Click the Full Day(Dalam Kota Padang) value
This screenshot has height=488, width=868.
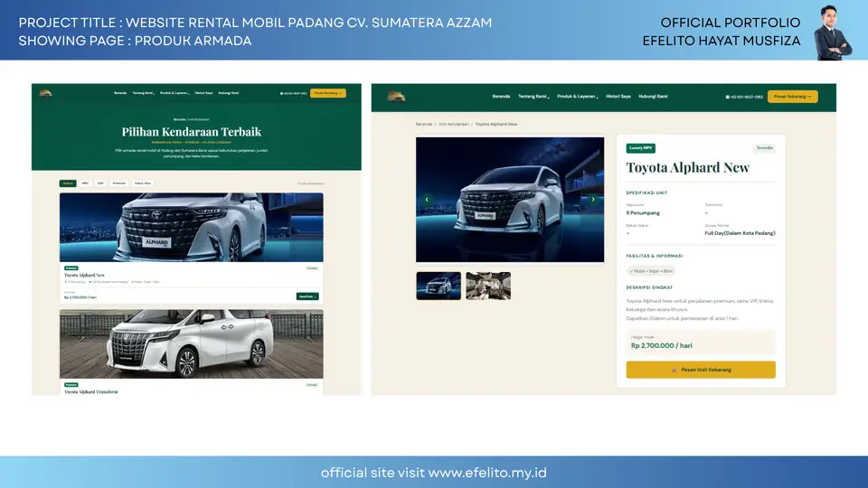click(x=740, y=233)
